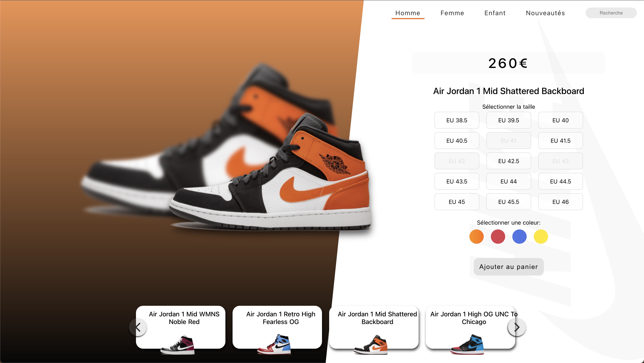This screenshot has height=363, width=644.
Task: Select the yellow color swatch
Action: (x=541, y=237)
